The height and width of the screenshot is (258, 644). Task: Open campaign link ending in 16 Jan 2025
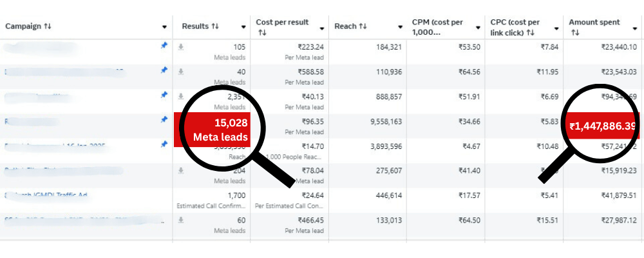point(55,146)
